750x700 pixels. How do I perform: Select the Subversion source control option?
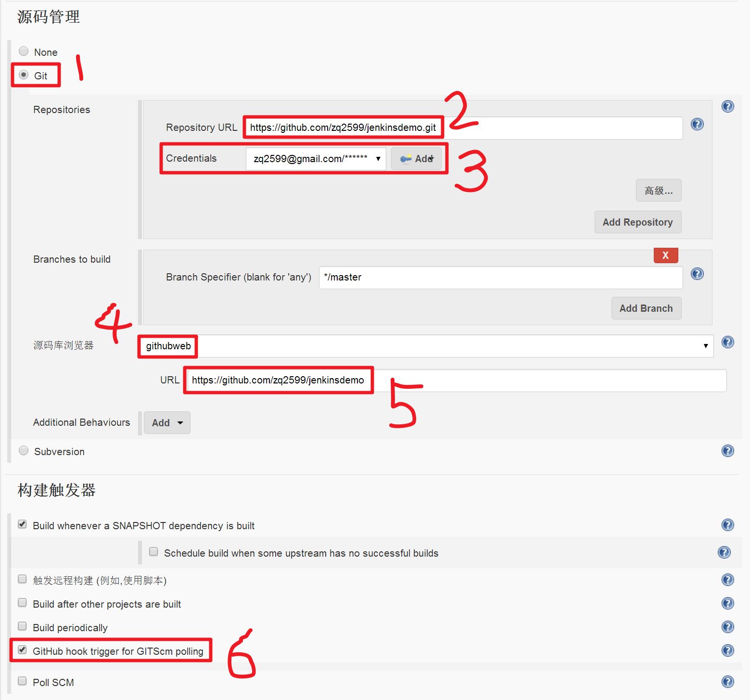pos(24,450)
